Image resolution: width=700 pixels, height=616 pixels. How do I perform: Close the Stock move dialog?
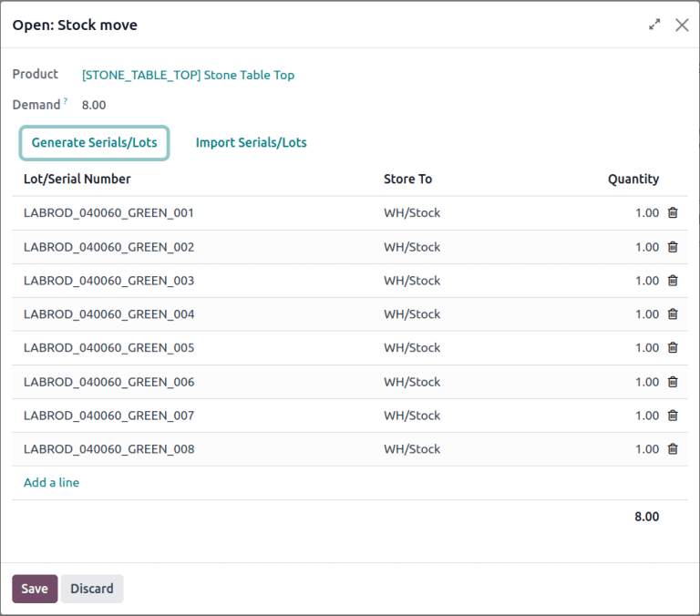click(x=682, y=26)
